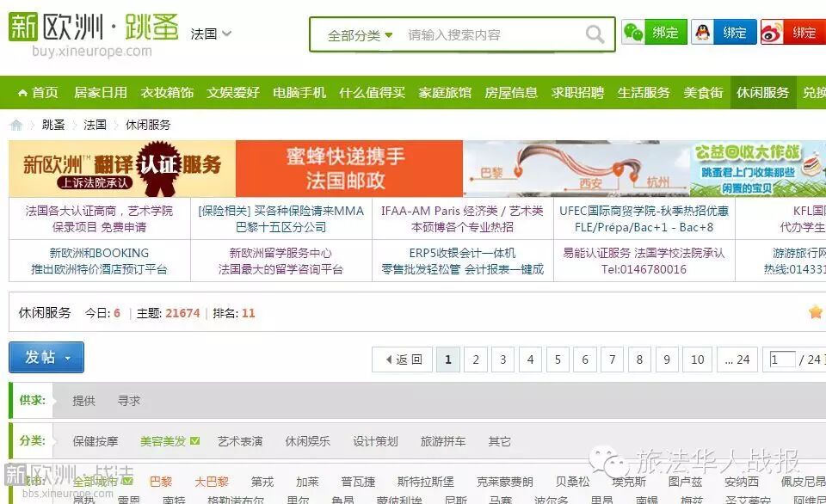Viewport: 826px width, 504px height.
Task: Select the 休闲娱乐 category filter
Action: (308, 441)
